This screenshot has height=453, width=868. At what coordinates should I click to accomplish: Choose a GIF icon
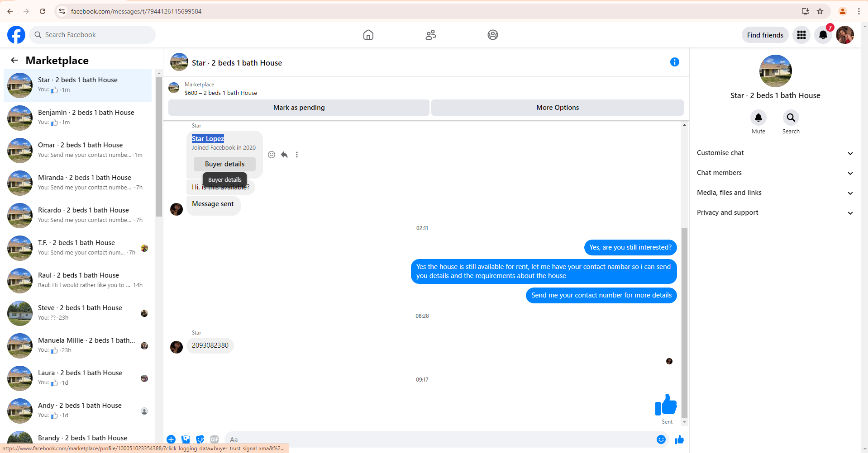215,439
